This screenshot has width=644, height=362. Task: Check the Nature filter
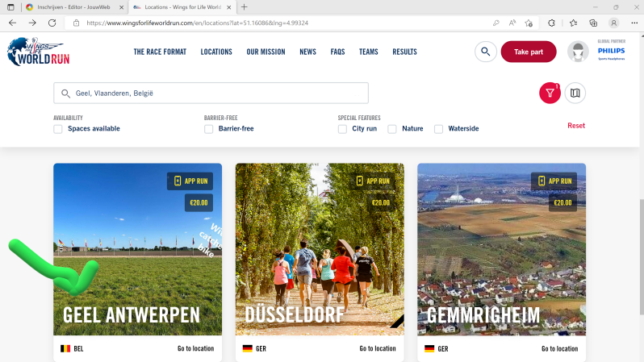pyautogui.click(x=392, y=129)
